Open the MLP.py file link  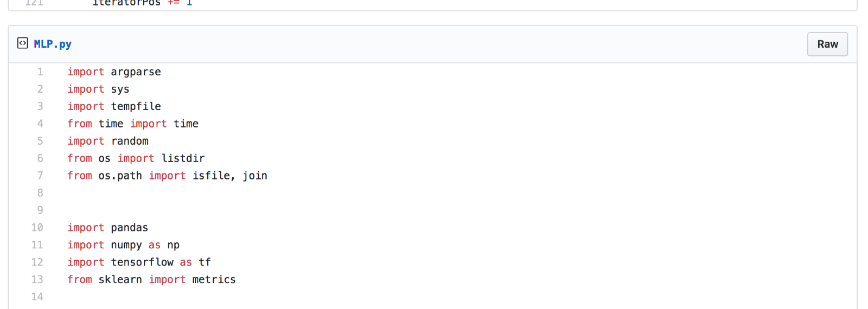coord(53,44)
